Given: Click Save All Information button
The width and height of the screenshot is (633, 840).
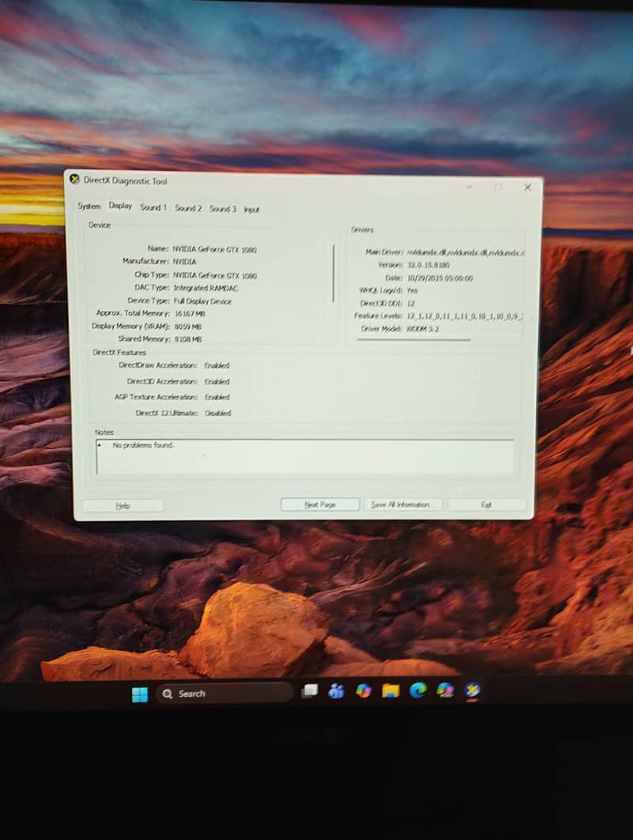Looking at the screenshot, I should click(403, 505).
